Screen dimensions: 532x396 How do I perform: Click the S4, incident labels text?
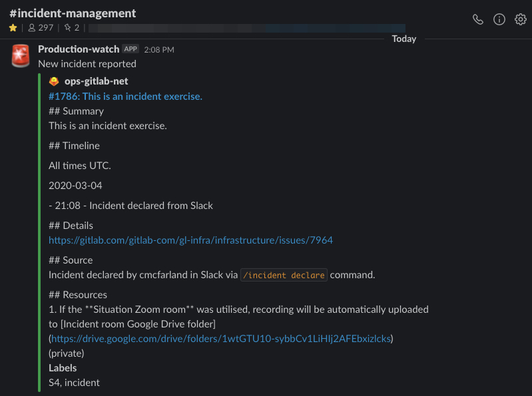click(x=75, y=383)
